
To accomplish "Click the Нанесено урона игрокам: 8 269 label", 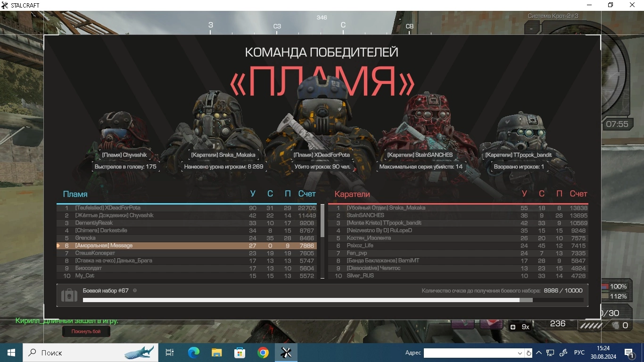I will point(223,167).
